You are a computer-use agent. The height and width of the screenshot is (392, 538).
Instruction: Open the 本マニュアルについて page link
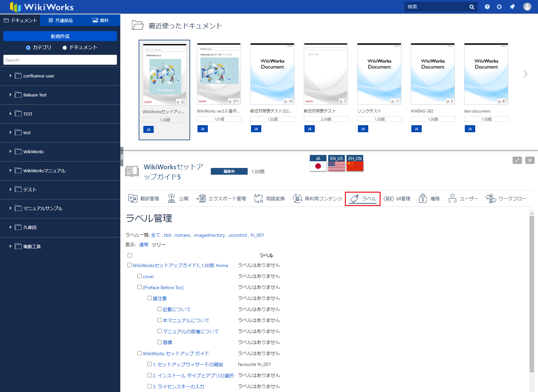click(186, 320)
